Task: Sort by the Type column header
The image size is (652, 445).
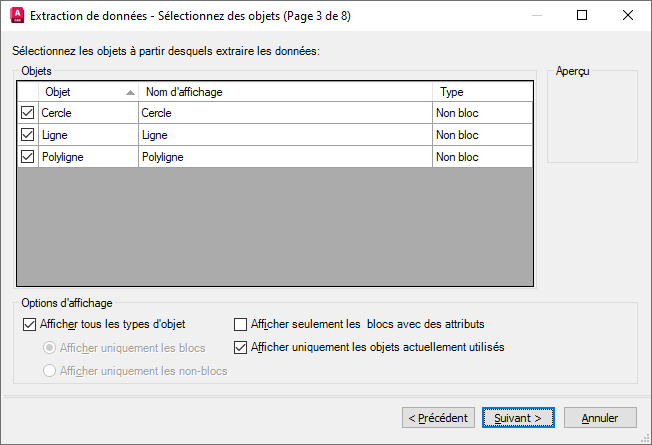Action: (x=482, y=92)
